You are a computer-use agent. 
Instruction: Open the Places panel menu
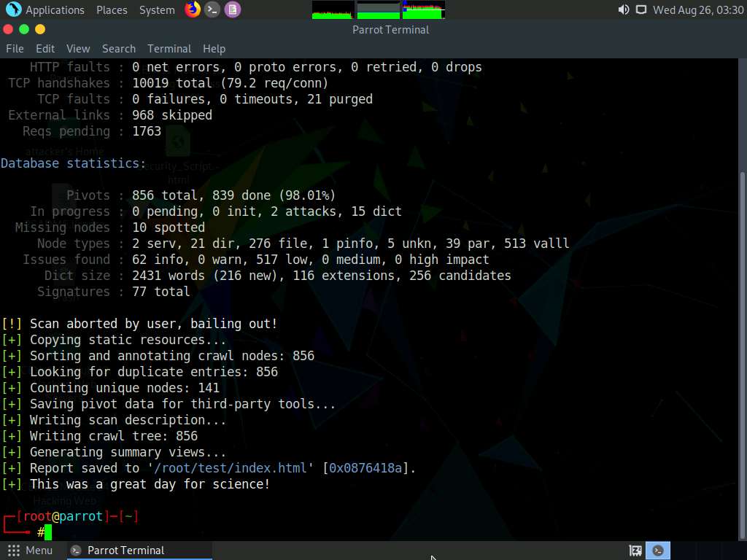pyautogui.click(x=112, y=10)
